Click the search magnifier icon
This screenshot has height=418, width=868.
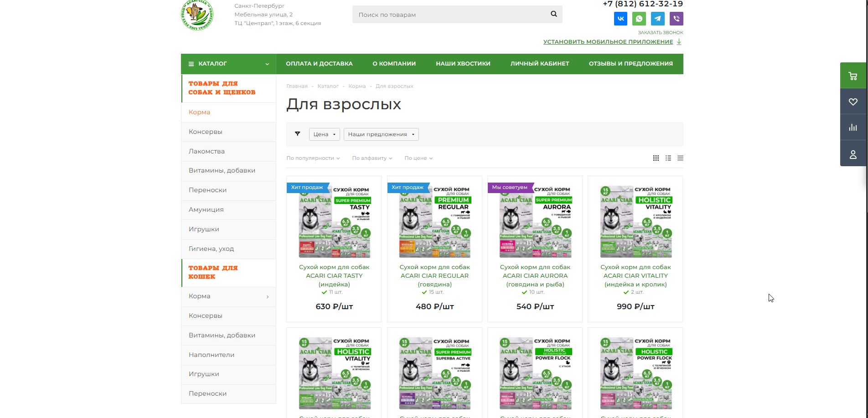(554, 14)
